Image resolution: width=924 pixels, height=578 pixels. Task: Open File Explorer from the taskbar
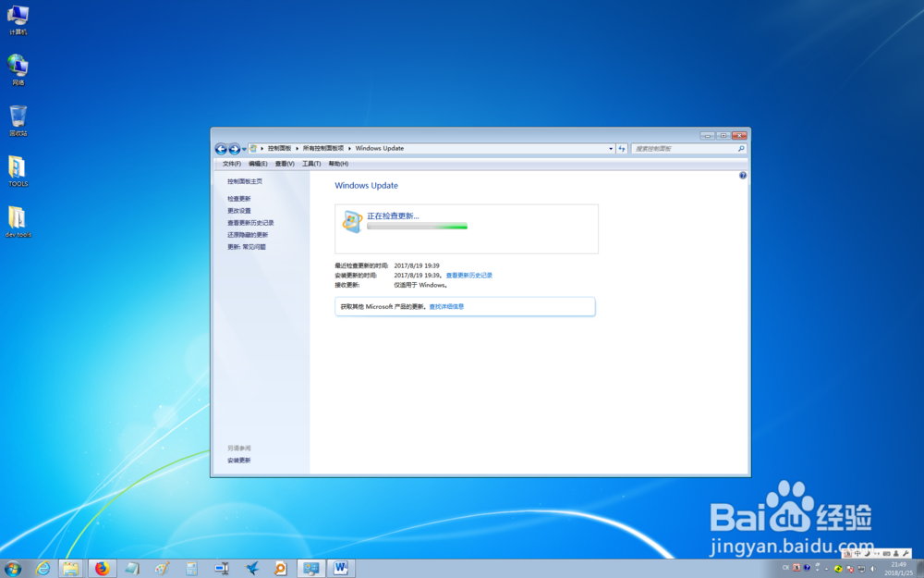(x=71, y=569)
